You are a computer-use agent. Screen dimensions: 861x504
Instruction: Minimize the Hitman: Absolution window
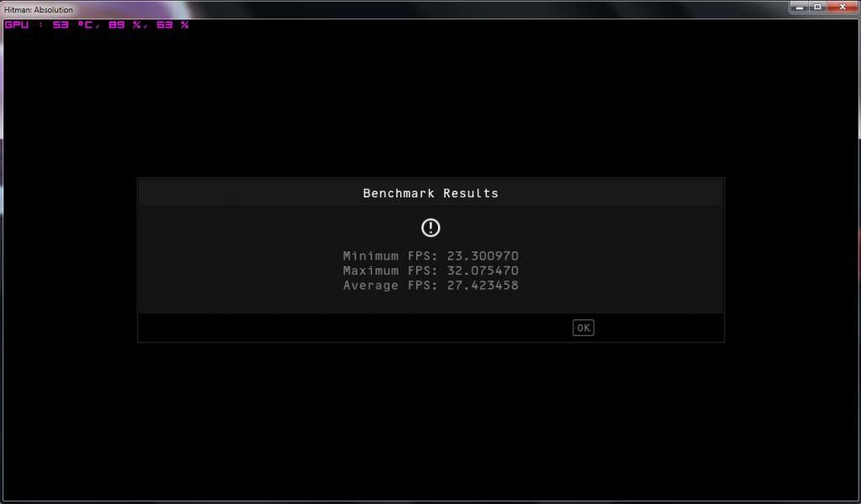[800, 7]
